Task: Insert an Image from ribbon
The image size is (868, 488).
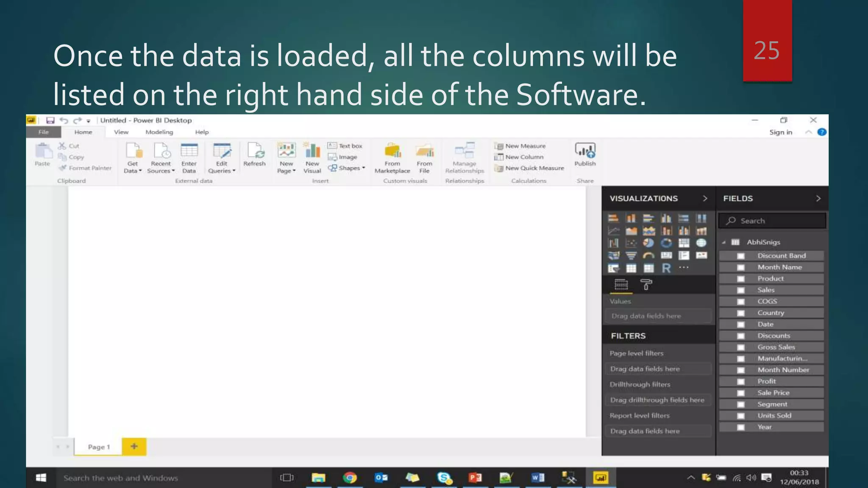Action: click(x=342, y=157)
